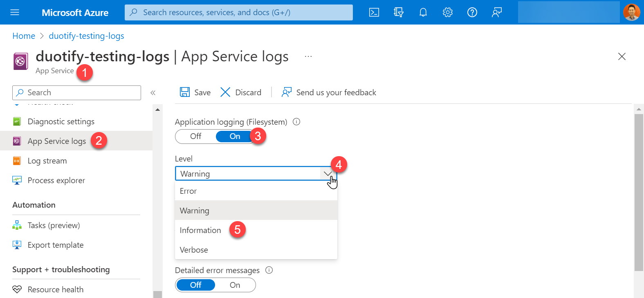Click the Save disk icon
The height and width of the screenshot is (298, 644).
click(185, 92)
